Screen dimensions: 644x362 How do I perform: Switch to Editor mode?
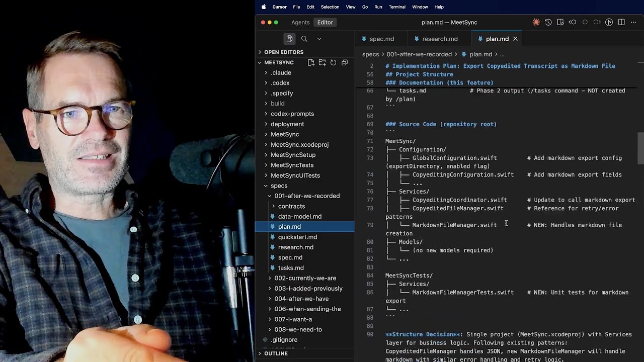(325, 22)
